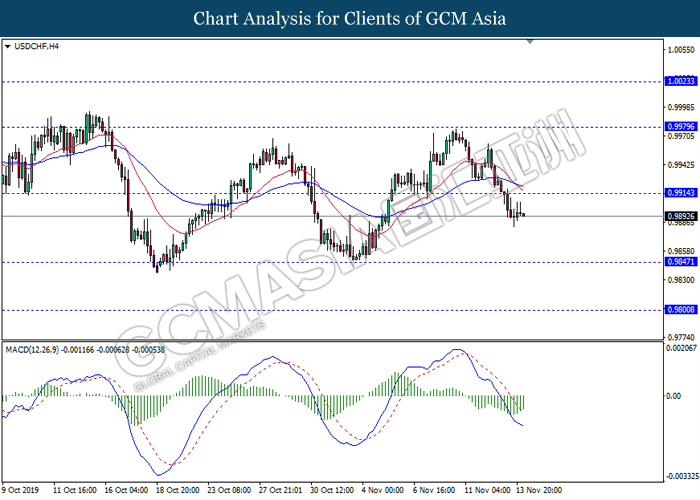Click the MACD zero level 0.00

coord(674,396)
